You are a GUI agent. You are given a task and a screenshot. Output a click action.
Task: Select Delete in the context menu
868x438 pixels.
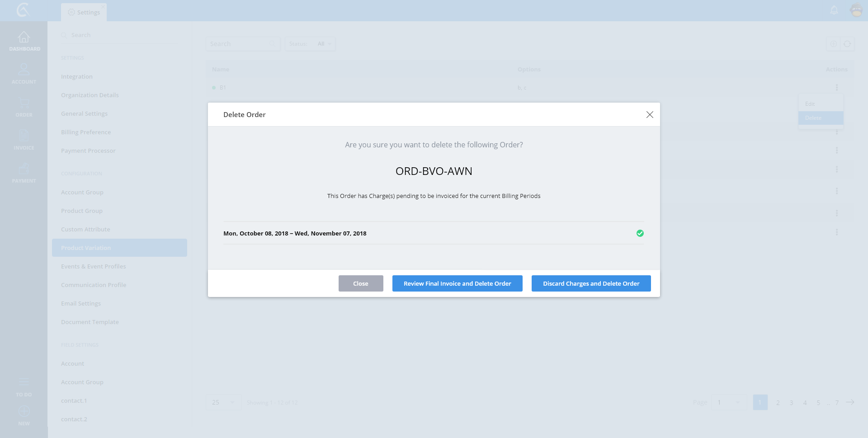click(x=820, y=118)
